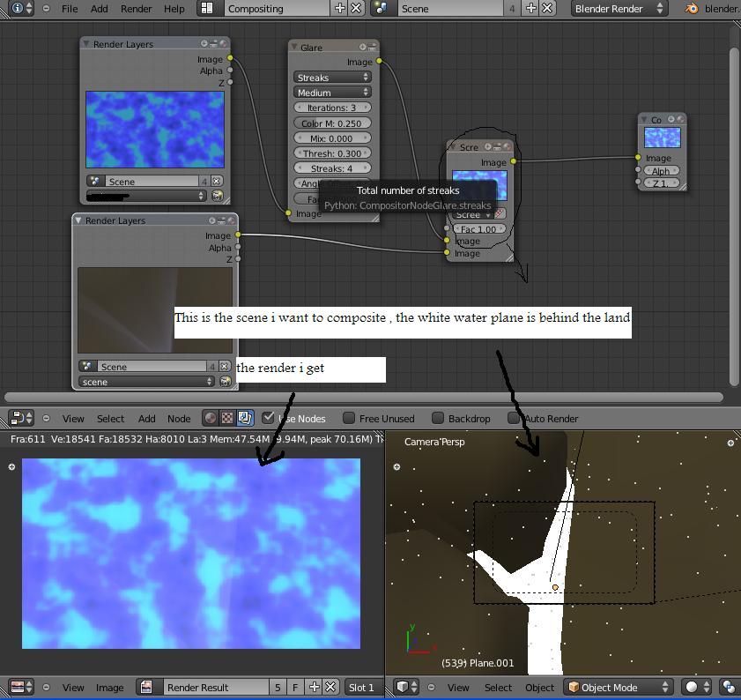This screenshot has height=700, width=741.
Task: Open the Object Mode dropdown
Action: [x=619, y=687]
